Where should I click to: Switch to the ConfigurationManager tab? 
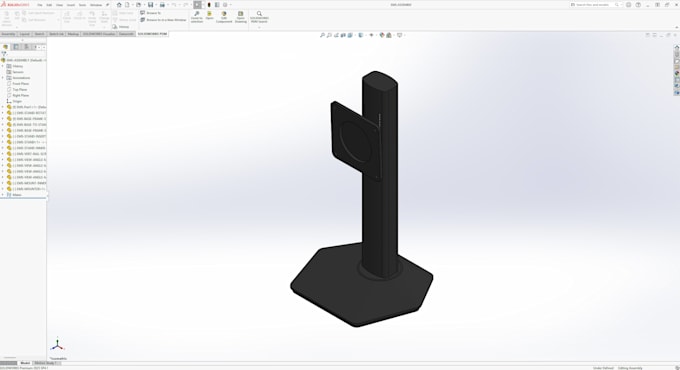click(x=26, y=47)
